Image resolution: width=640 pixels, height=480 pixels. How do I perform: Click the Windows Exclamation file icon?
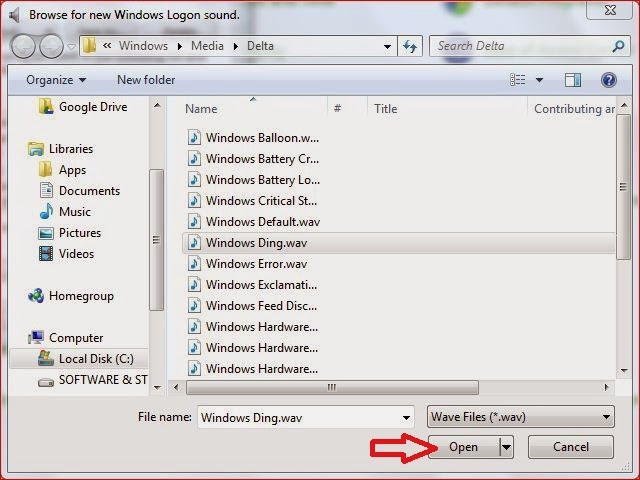click(194, 284)
